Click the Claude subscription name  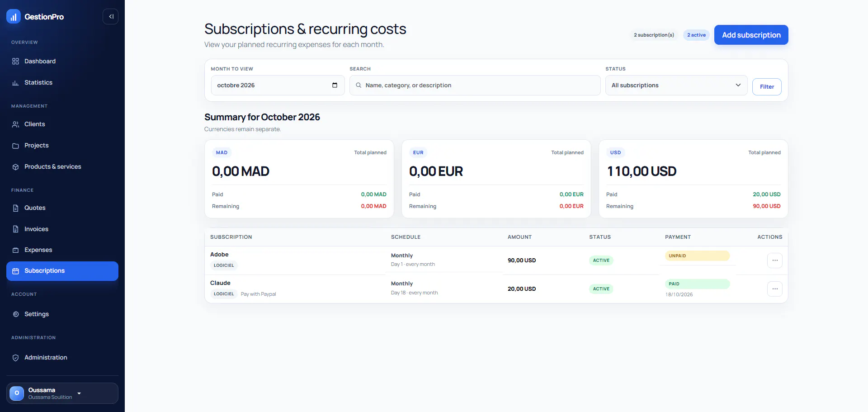tap(220, 283)
